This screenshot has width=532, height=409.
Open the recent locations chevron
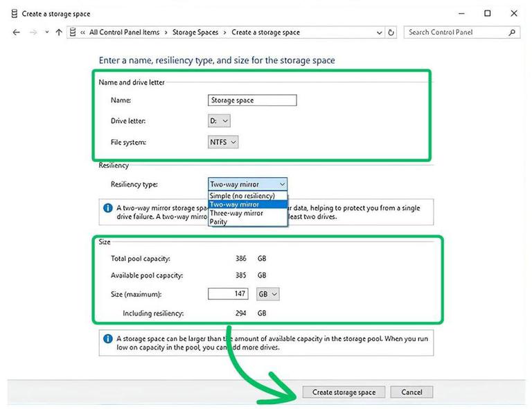(47, 33)
